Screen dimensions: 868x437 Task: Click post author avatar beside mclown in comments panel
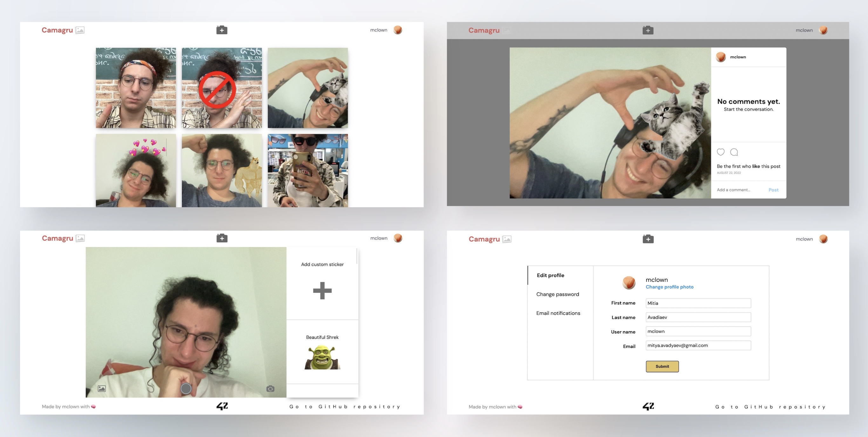(720, 57)
